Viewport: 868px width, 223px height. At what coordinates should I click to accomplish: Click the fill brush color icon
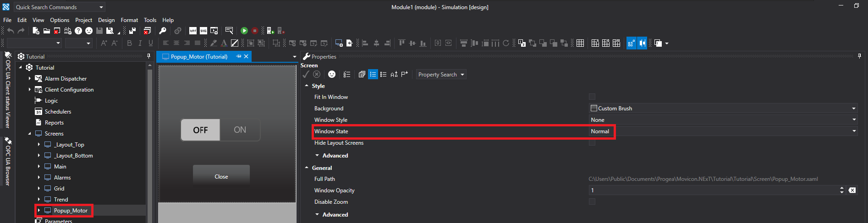[x=235, y=43]
